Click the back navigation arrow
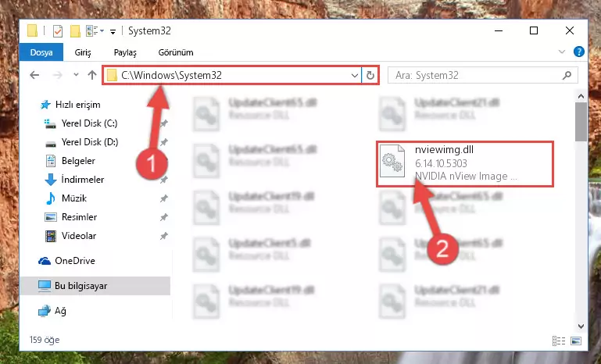This screenshot has height=364, width=601. point(34,75)
